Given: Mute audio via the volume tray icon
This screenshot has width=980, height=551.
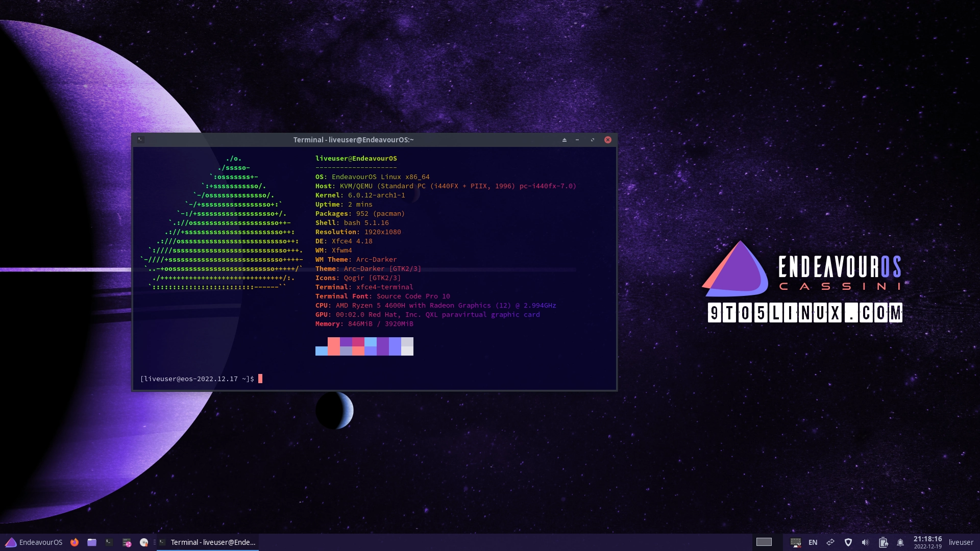Looking at the screenshot, I should pyautogui.click(x=866, y=542).
